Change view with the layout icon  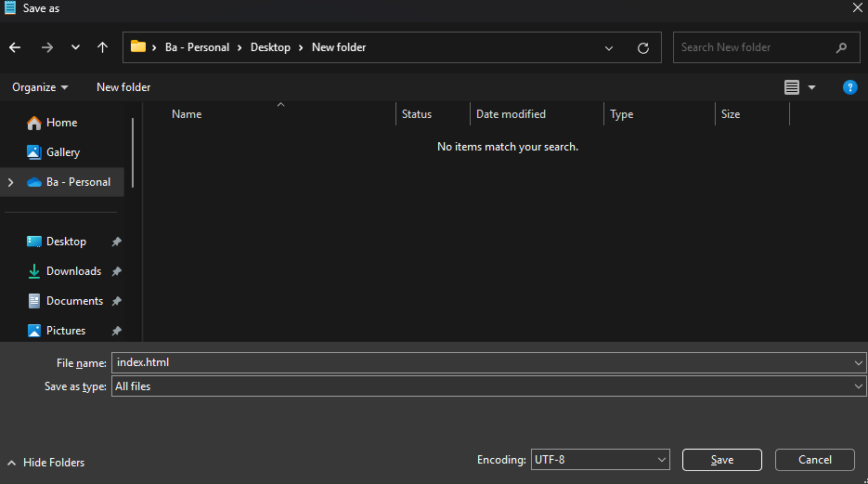pos(792,87)
